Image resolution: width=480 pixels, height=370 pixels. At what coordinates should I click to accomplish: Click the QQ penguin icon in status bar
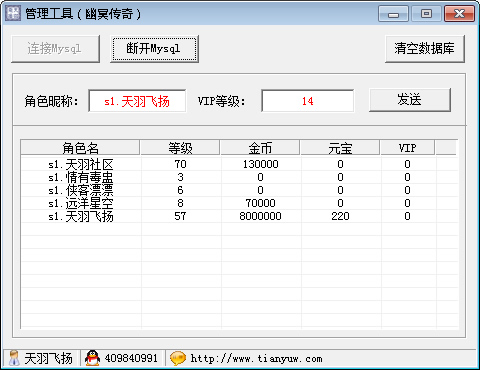[92, 358]
